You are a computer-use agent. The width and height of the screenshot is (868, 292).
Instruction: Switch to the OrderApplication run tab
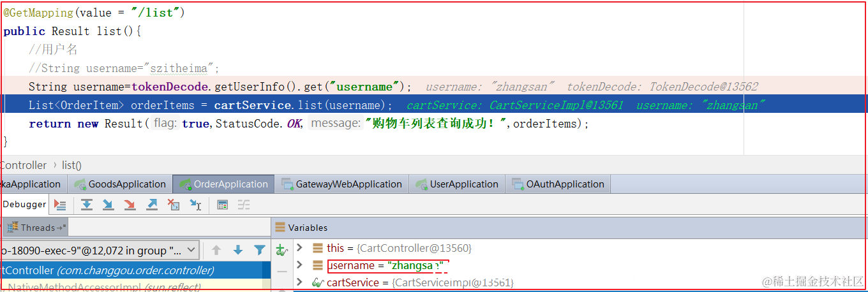pyautogui.click(x=223, y=184)
